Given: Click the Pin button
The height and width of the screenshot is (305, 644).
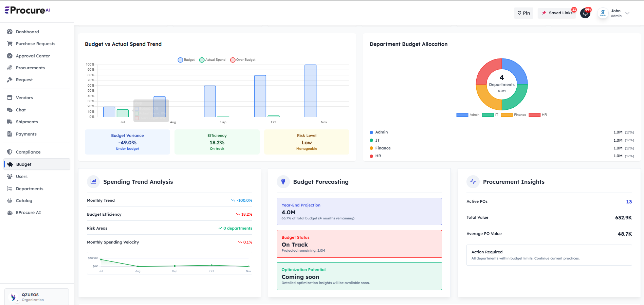Looking at the screenshot, I should point(523,13).
